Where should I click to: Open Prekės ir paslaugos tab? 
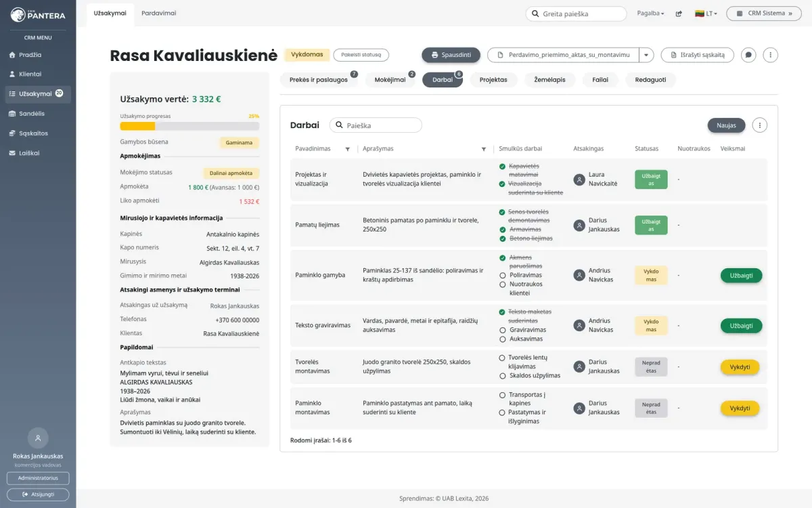[319, 80]
